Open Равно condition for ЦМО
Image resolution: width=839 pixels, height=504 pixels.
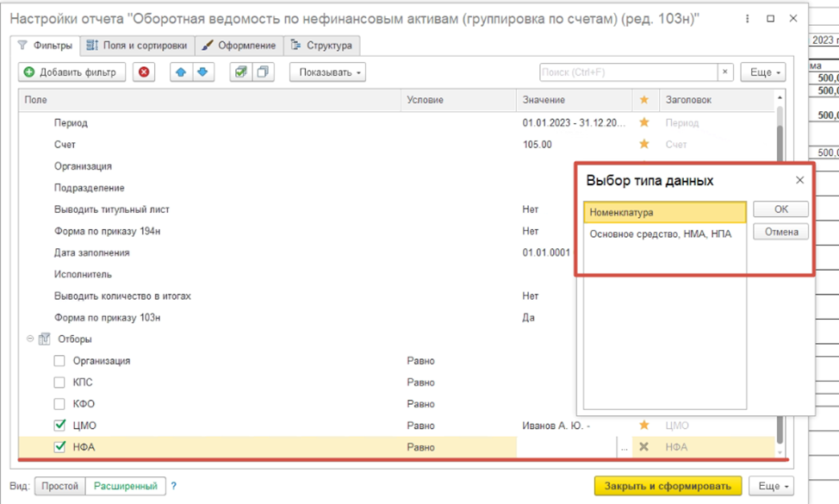[420, 426]
